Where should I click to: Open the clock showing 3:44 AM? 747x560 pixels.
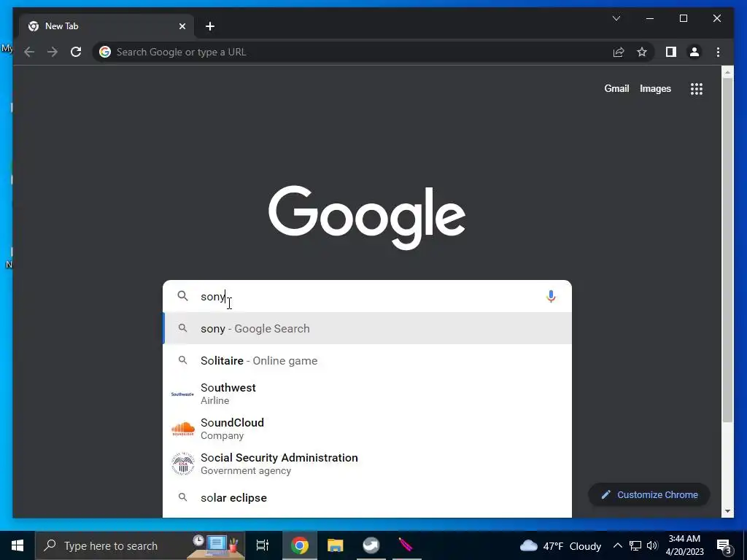[x=684, y=545]
